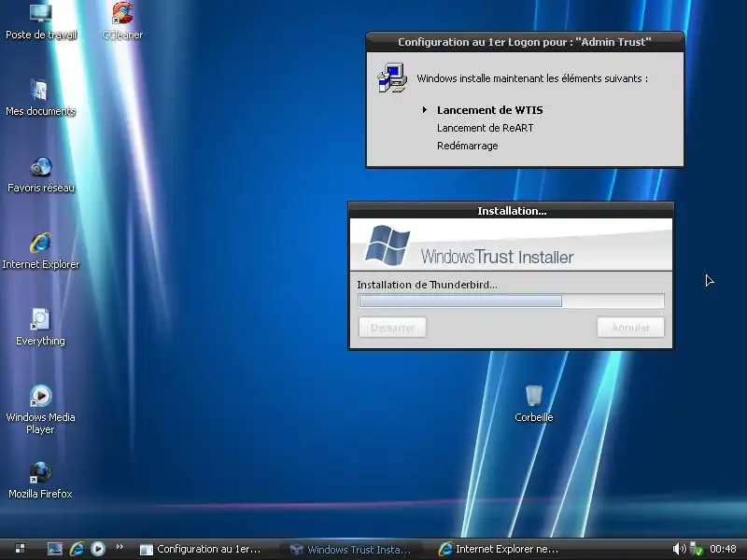Click the Windows installe maintenant message text
This screenshot has width=747, height=560.
pyautogui.click(x=532, y=78)
